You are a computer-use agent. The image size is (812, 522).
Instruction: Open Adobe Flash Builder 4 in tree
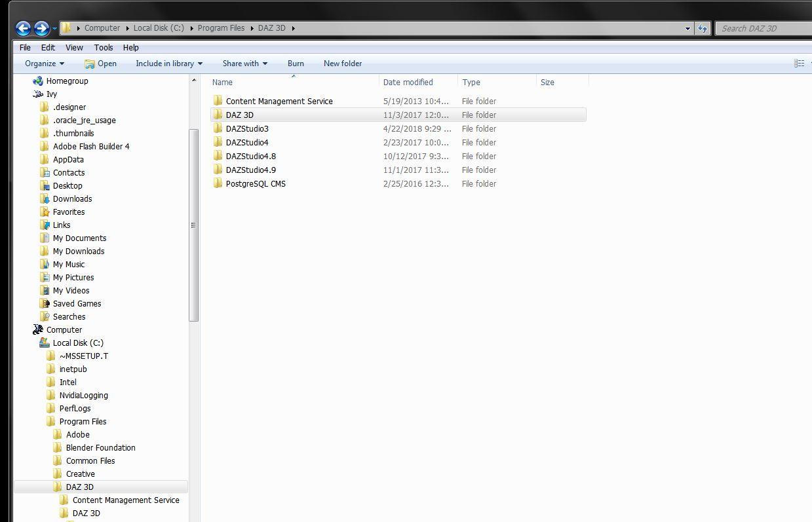click(91, 146)
